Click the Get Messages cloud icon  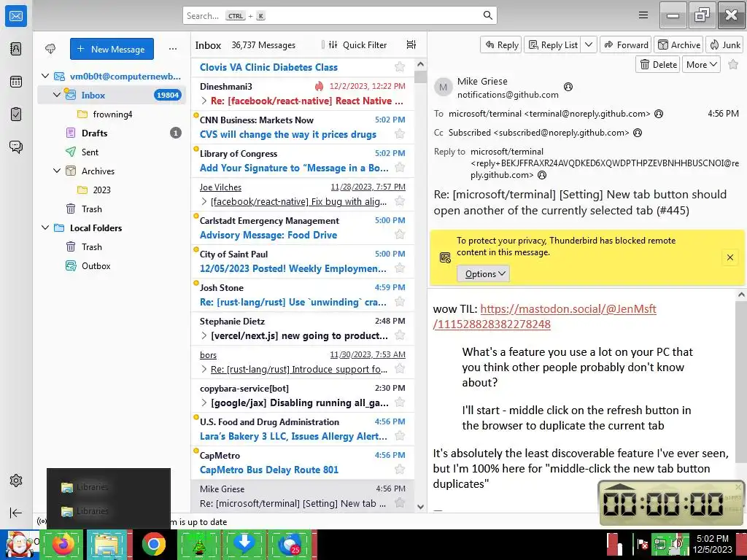pyautogui.click(x=50, y=49)
